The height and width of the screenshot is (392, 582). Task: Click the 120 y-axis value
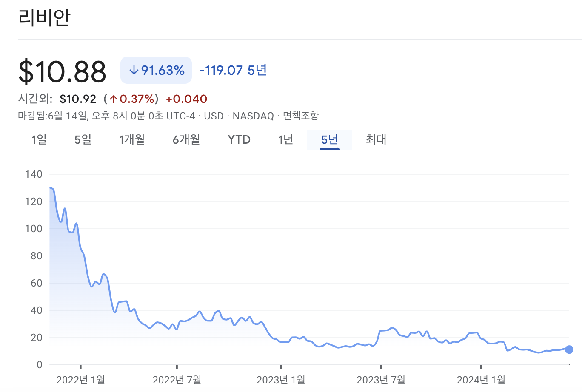tap(34, 202)
